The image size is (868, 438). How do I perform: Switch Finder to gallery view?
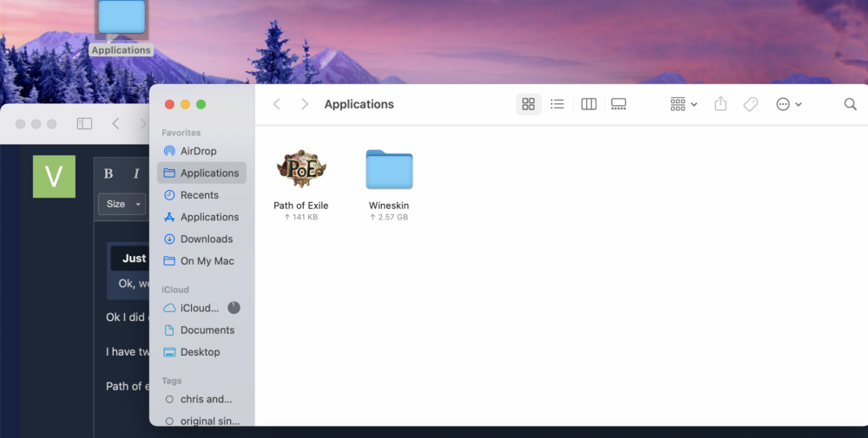click(619, 104)
